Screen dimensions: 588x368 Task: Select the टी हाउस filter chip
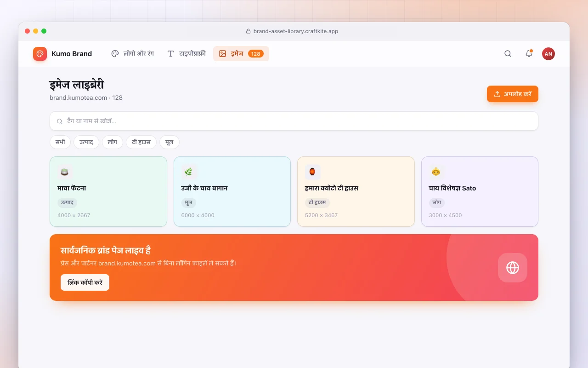click(141, 142)
